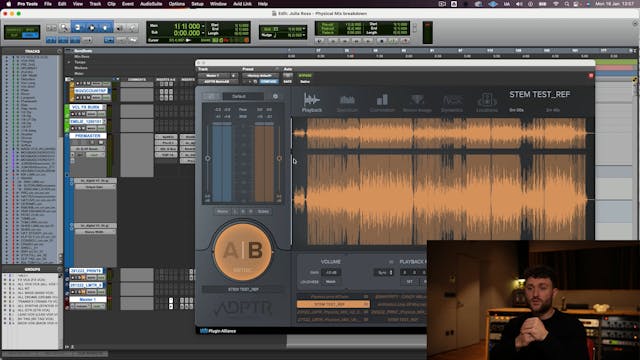Select the Trim tool in Pro Tools toolbar

(78, 28)
